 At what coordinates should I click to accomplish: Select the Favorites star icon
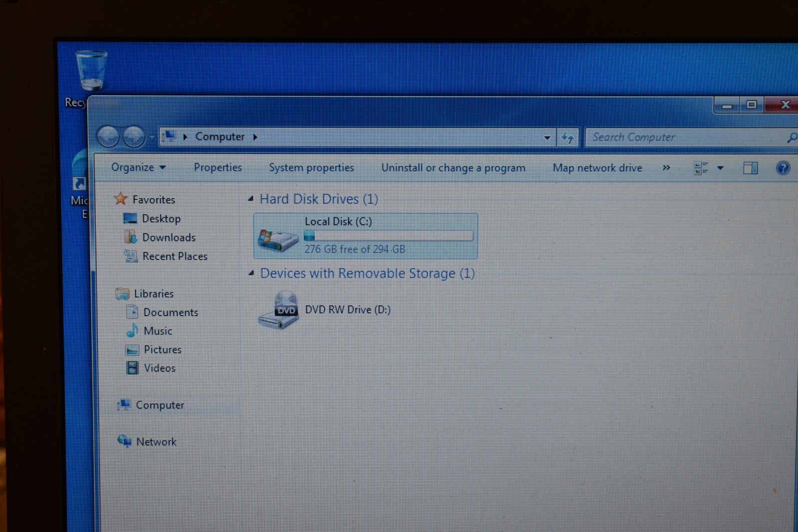(x=121, y=199)
